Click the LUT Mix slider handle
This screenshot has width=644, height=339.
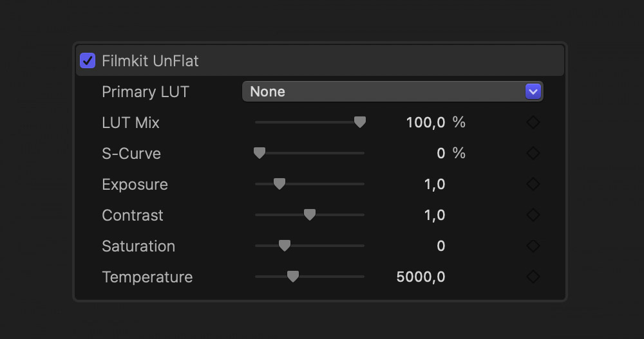pos(360,122)
